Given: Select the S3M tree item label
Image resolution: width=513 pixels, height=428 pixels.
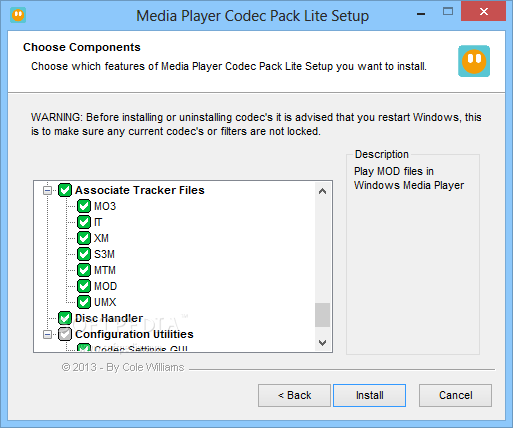Looking at the screenshot, I should point(104,254).
